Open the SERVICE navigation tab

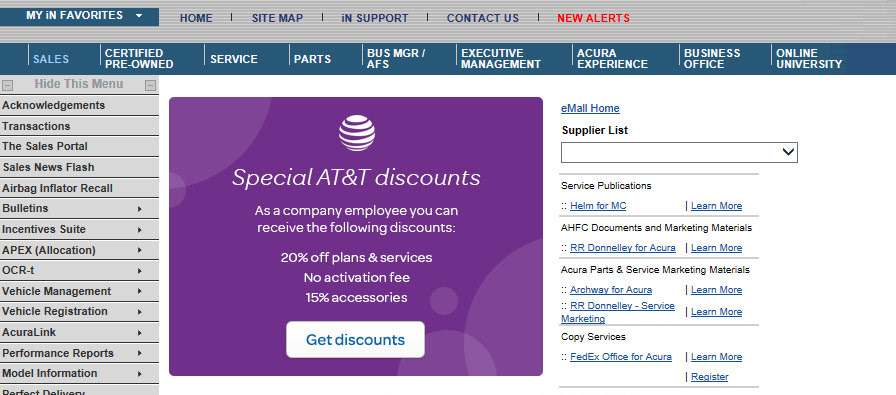point(234,59)
